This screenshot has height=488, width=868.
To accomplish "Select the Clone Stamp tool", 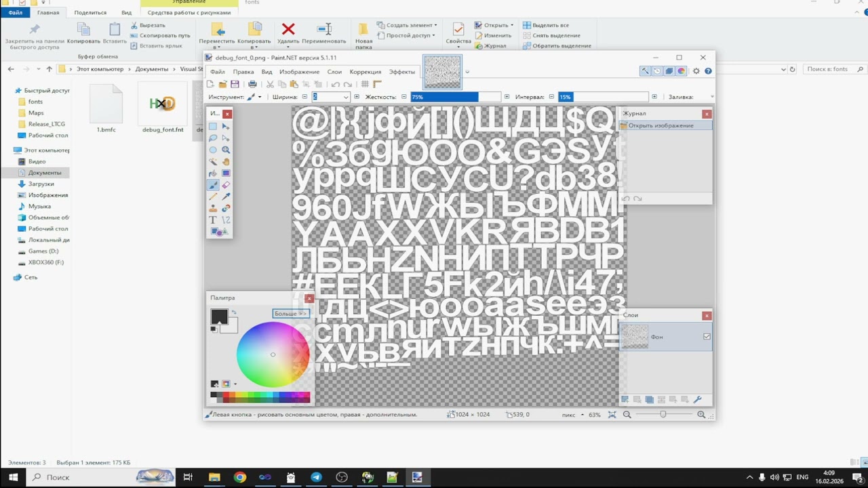I will point(213,208).
